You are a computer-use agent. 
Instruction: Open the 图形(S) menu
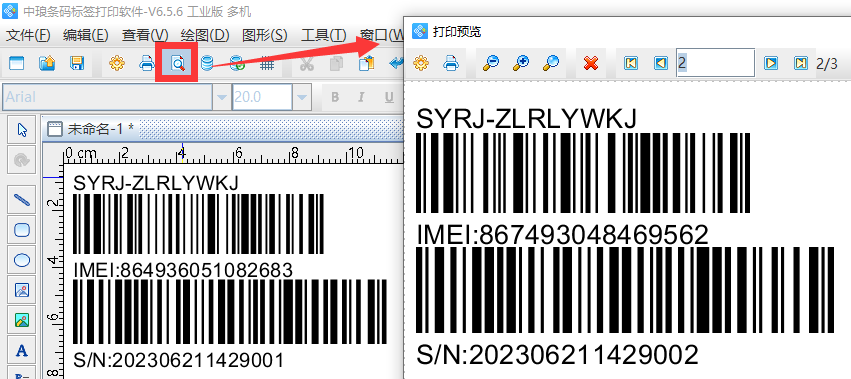point(265,35)
